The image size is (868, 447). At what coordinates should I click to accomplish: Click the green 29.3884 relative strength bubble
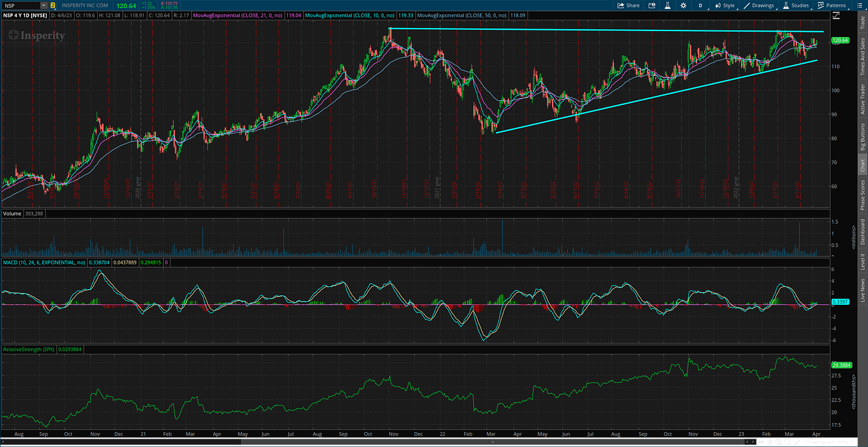[841, 365]
